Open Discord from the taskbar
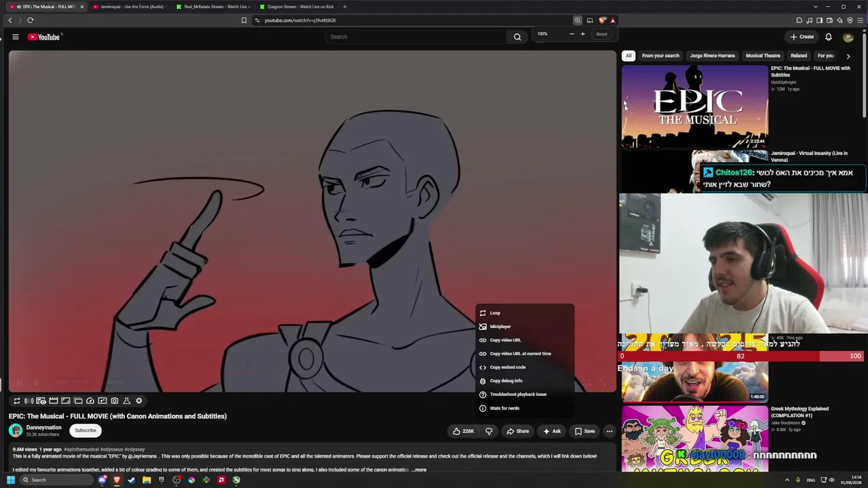This screenshot has width=868, height=488. pos(102,480)
